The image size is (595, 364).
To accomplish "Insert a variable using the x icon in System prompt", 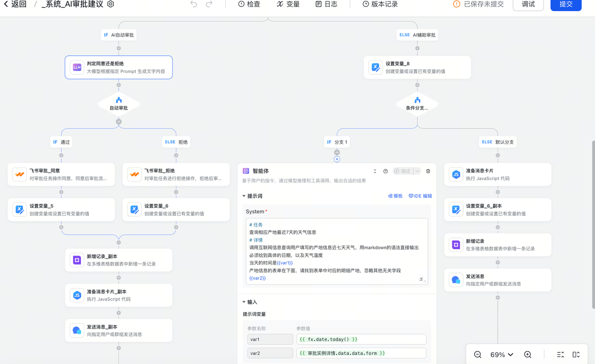I will tap(421, 279).
